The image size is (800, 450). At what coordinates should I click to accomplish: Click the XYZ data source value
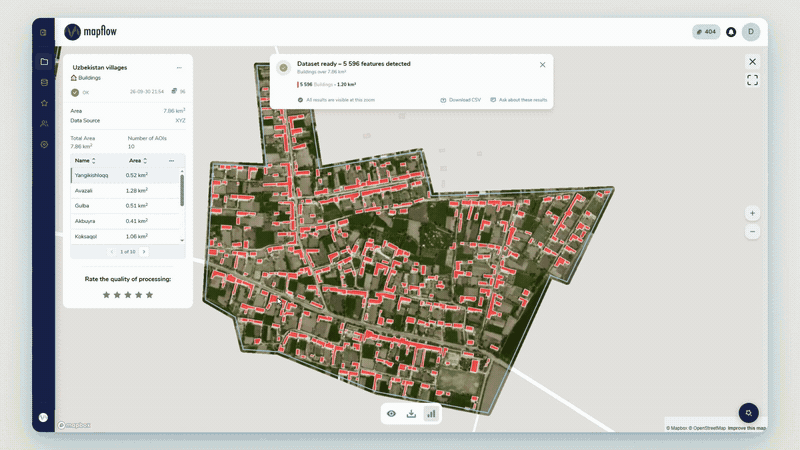180,121
